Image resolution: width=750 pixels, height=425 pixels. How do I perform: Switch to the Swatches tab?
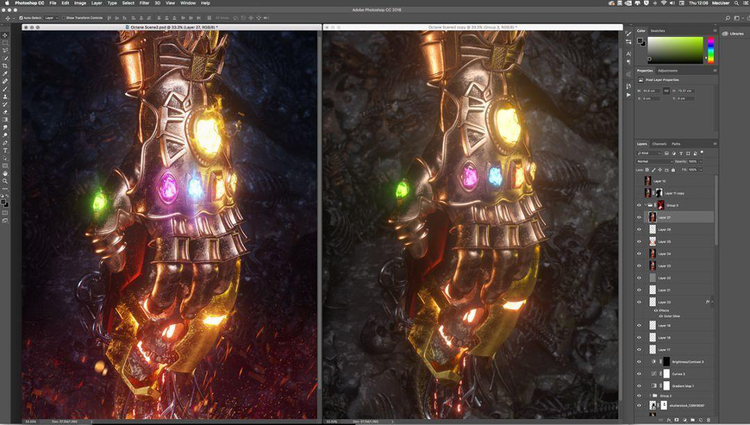click(657, 31)
